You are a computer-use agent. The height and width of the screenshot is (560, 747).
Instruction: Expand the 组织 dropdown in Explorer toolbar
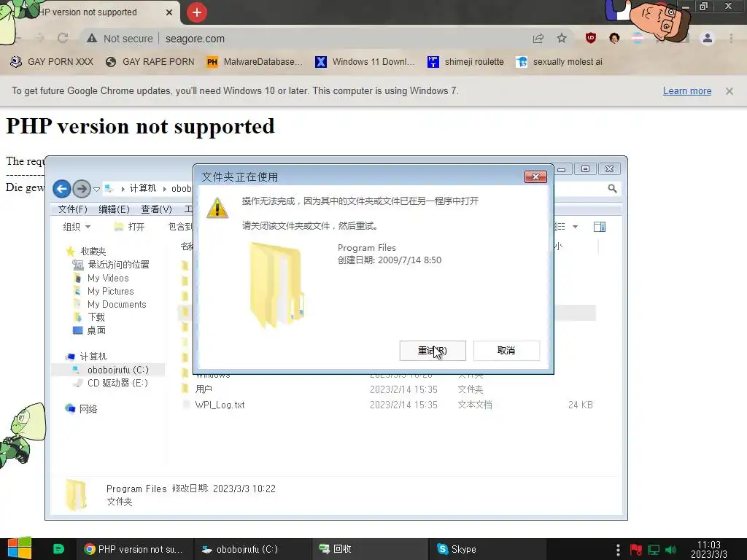pos(77,227)
